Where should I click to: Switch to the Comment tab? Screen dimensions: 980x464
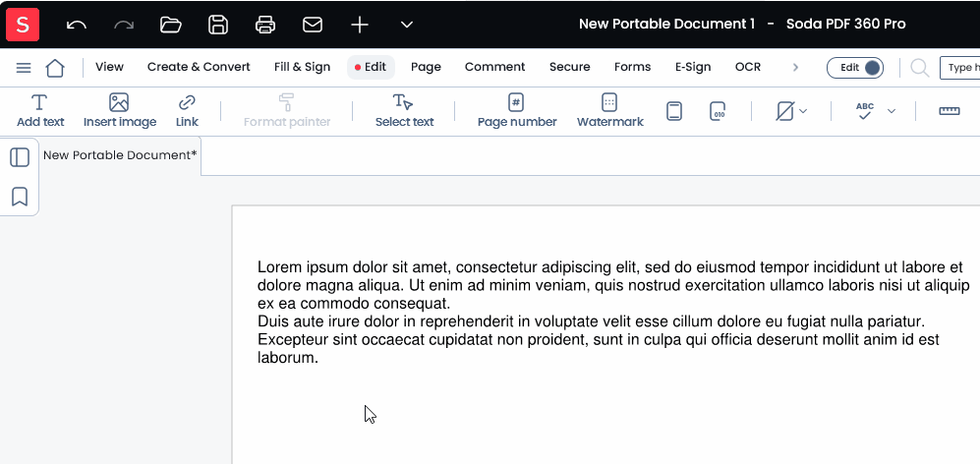point(495,67)
